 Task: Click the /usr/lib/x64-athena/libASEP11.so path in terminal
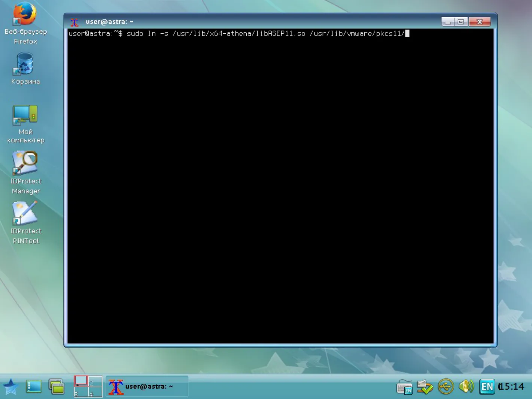click(239, 34)
